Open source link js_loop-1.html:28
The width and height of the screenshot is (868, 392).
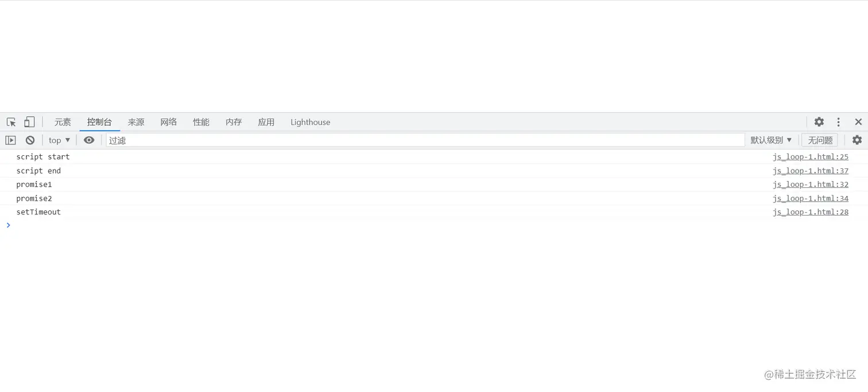(811, 212)
